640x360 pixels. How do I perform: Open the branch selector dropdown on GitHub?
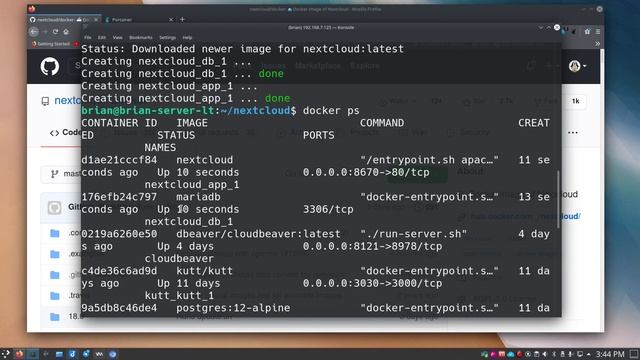61,174
